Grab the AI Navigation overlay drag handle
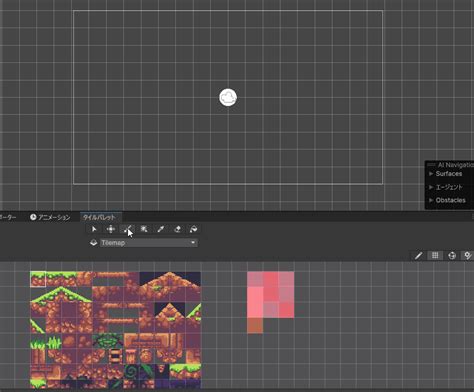Viewport: 474px width, 392px height. click(x=431, y=165)
